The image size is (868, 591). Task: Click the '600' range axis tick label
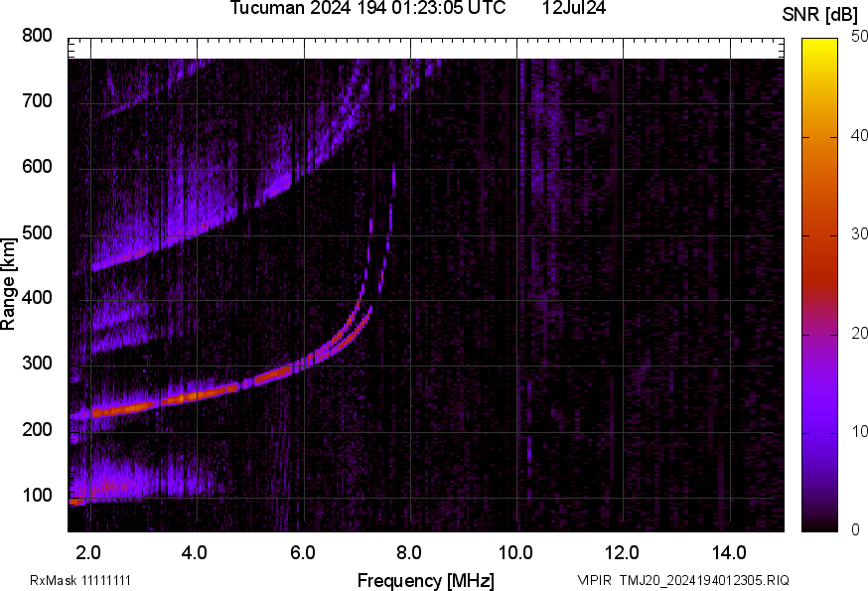tap(37, 167)
